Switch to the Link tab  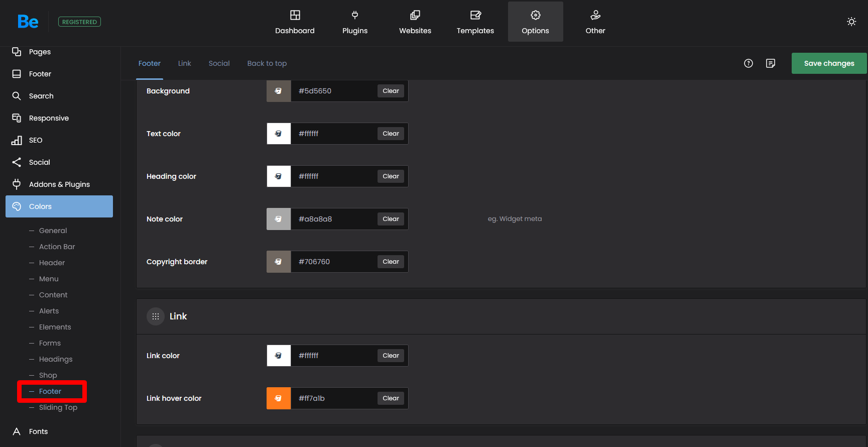[x=185, y=63]
